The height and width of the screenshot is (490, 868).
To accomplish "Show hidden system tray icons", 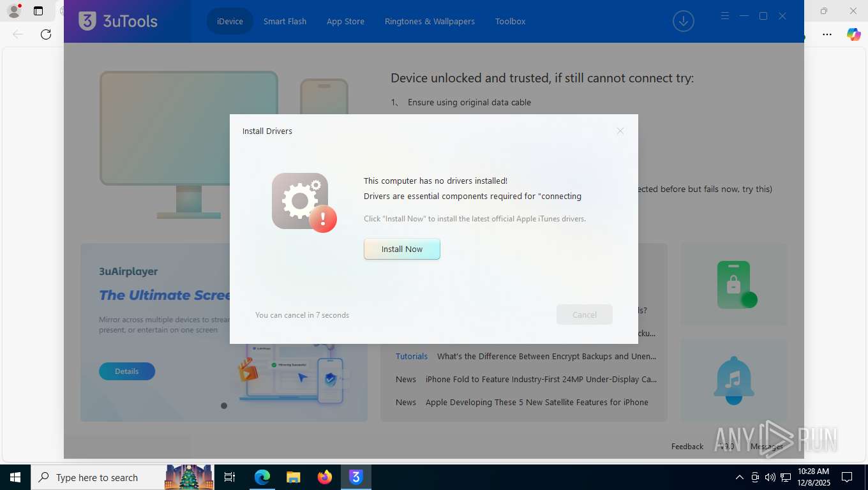I will coord(740,477).
